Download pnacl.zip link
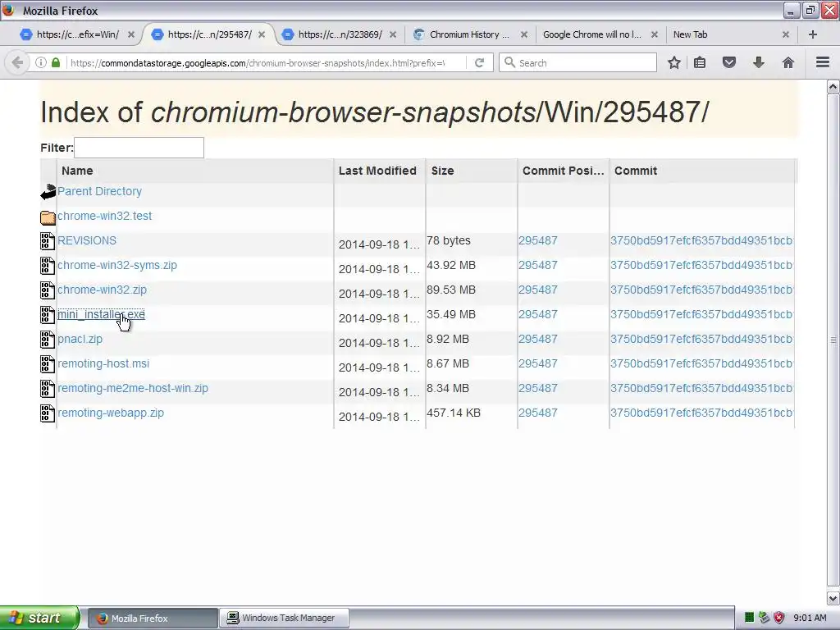 (80, 339)
